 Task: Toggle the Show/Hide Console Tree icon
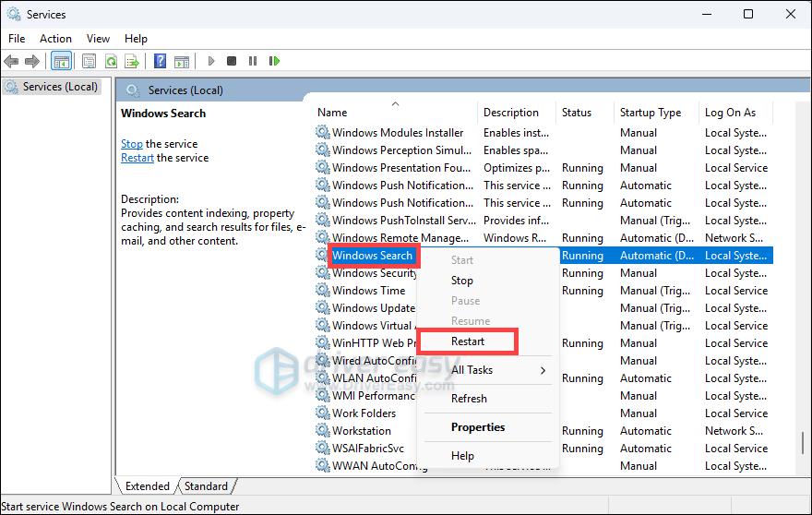tap(61, 61)
